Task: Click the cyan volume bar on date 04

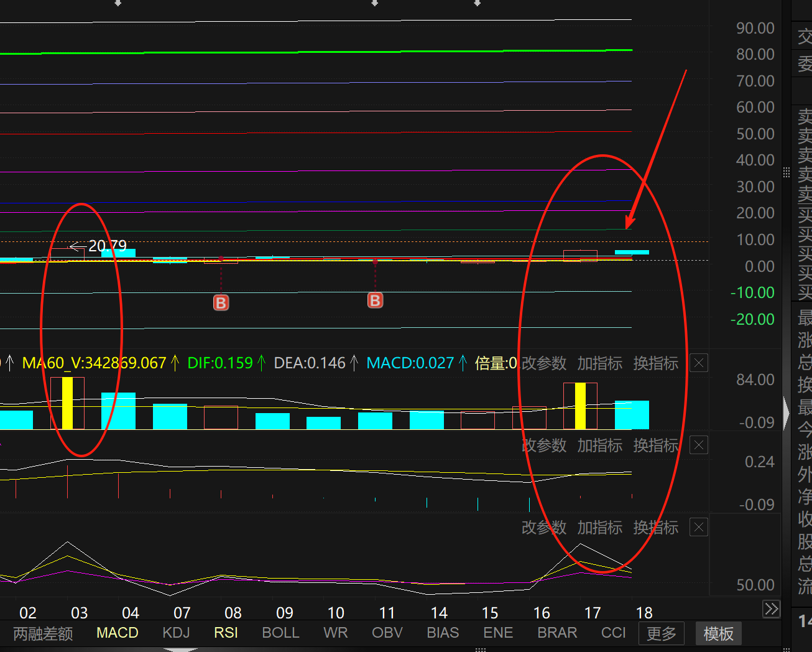Action: pyautogui.click(x=118, y=411)
